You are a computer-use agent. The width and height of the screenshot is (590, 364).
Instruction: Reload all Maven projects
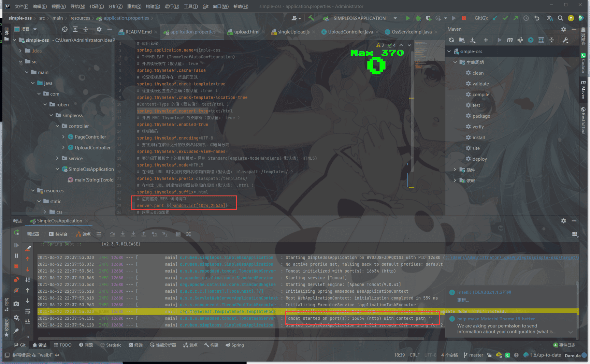coord(451,40)
